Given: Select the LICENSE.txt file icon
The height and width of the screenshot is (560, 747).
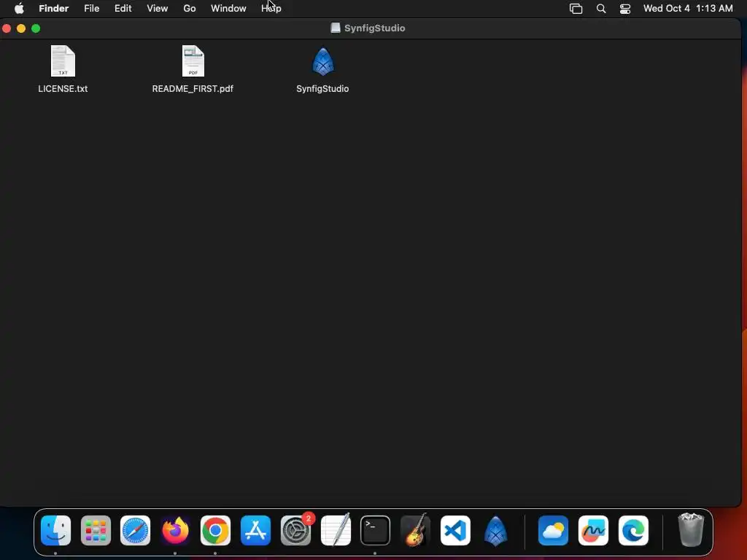Looking at the screenshot, I should click(63, 61).
